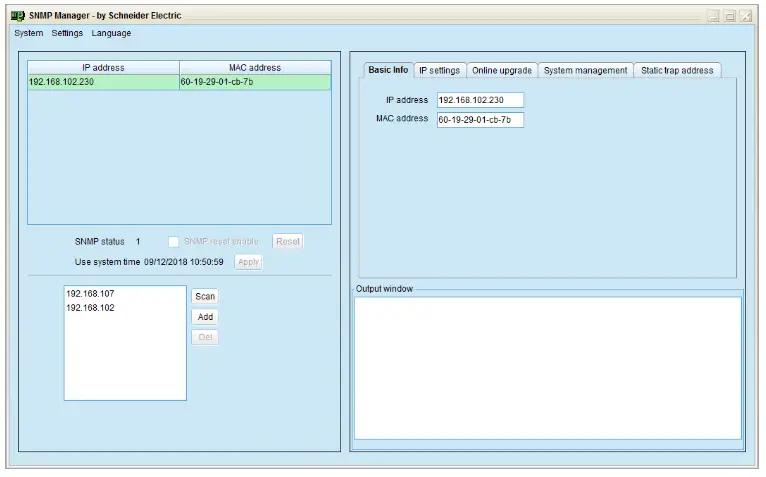Toggle the SNMP reset enable checkbox
The image size is (766, 477).
tap(173, 241)
